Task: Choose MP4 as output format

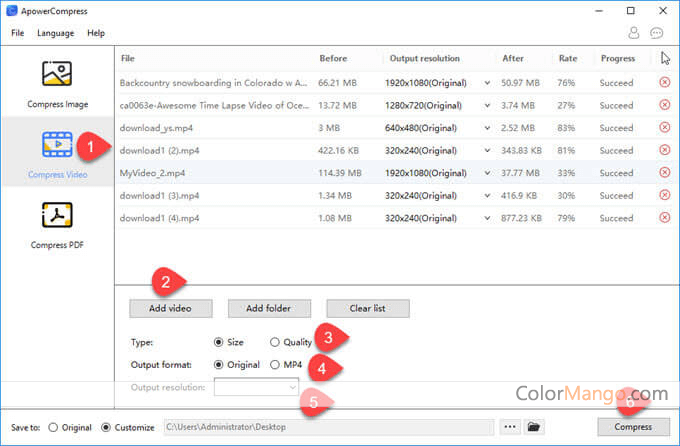Action: coord(275,364)
